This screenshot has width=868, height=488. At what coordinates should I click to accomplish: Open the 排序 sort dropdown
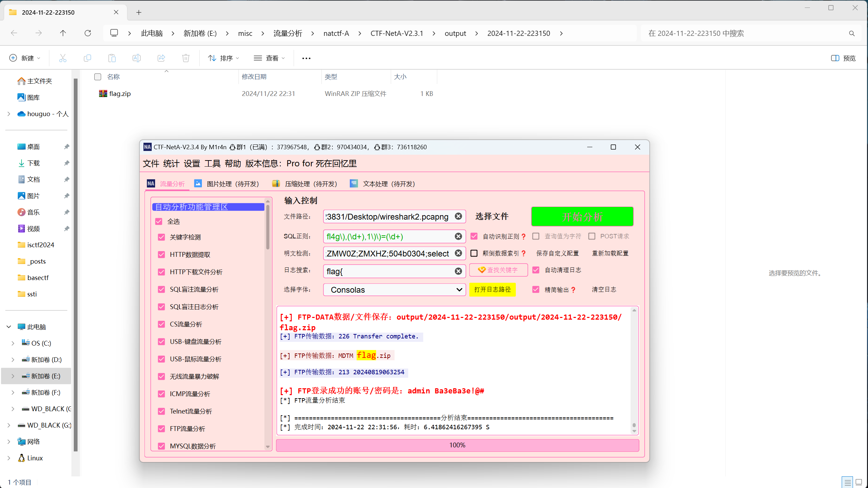224,58
